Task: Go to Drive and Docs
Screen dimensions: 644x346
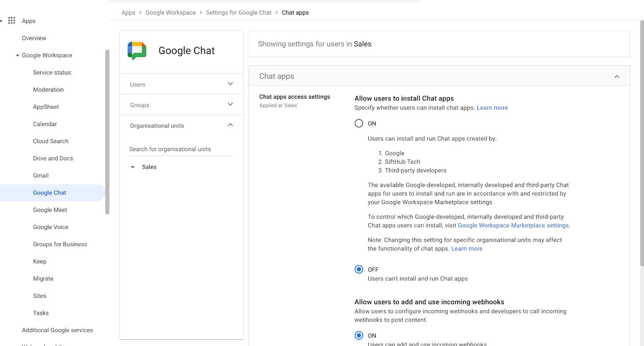Action: tap(53, 158)
